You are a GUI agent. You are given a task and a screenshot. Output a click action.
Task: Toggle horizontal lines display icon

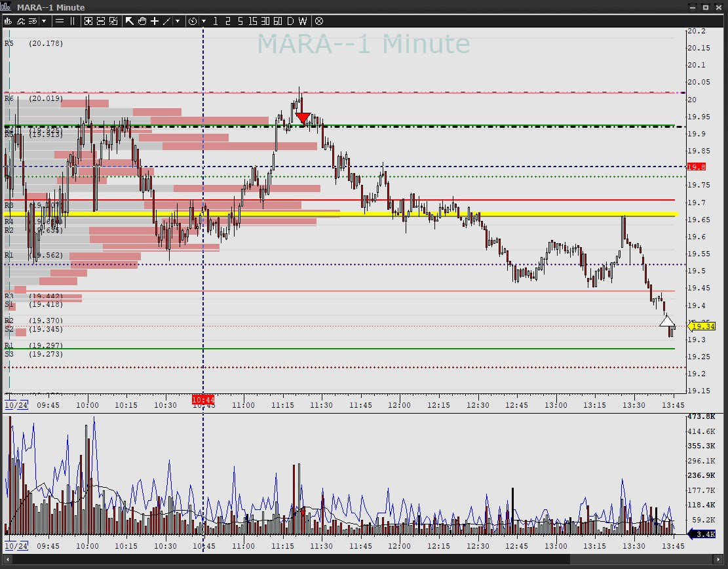point(60,21)
